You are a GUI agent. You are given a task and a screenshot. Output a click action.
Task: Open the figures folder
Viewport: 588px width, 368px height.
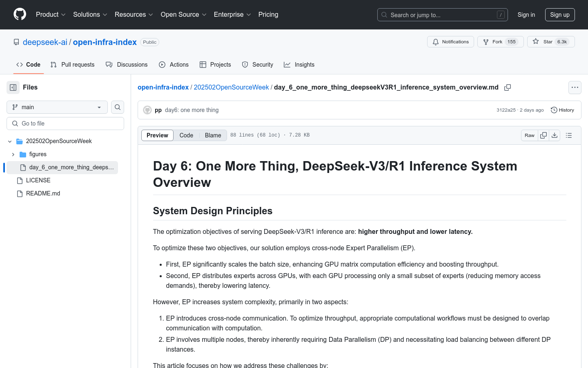[x=38, y=154]
